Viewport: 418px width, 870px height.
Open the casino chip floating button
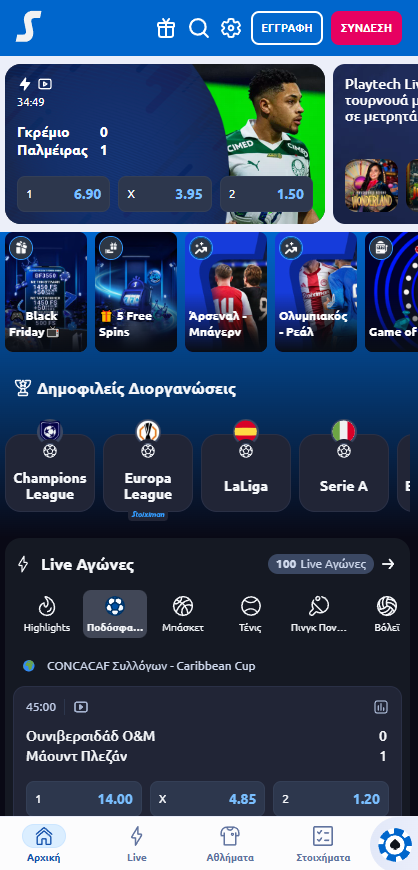click(395, 844)
